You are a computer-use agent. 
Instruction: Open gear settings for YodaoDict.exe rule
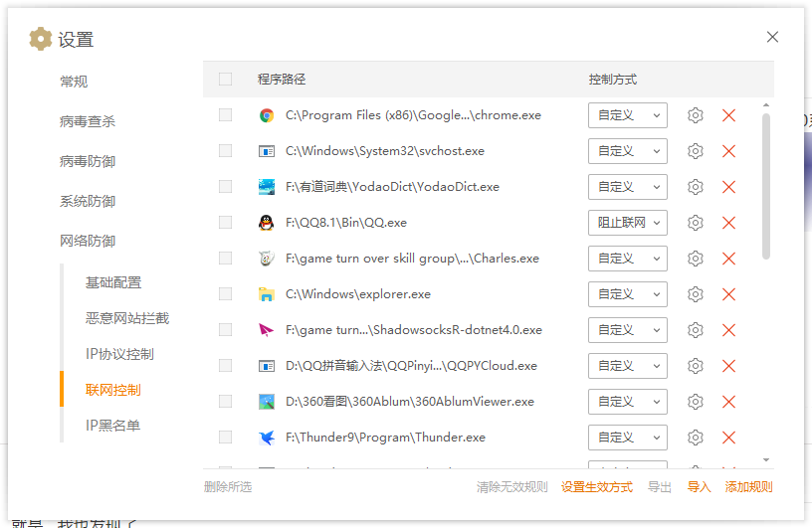click(696, 187)
